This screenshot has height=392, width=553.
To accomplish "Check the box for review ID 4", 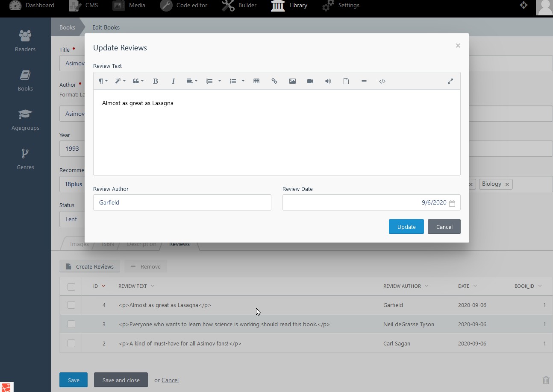I will click(x=71, y=305).
